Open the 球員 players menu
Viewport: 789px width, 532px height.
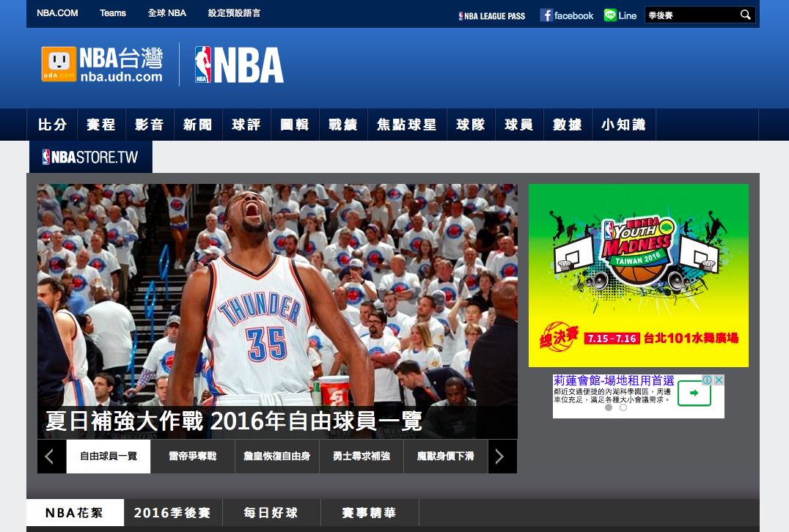click(519, 125)
